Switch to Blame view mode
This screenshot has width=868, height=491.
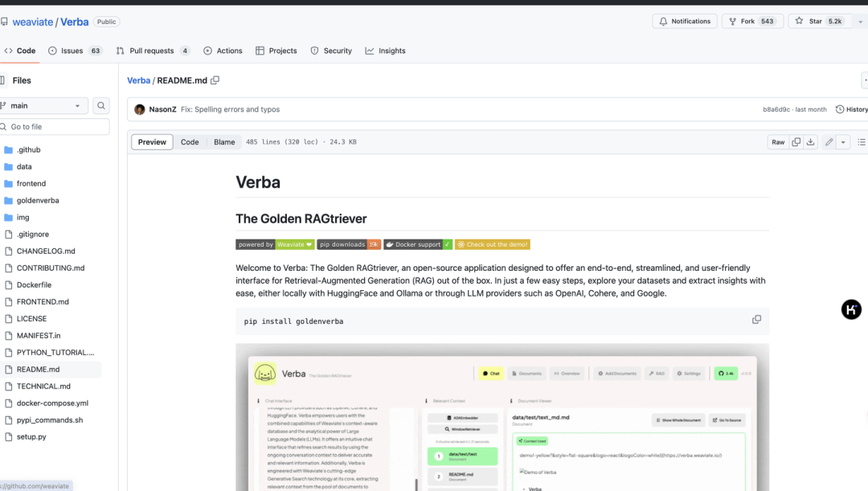(x=224, y=142)
